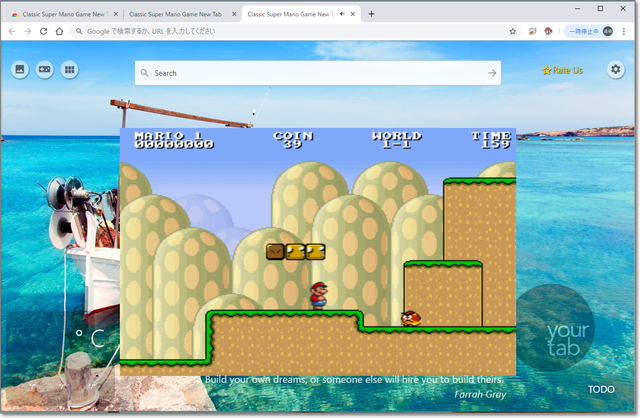Click the Rate Us link
The image size is (640, 418).
pos(562,70)
